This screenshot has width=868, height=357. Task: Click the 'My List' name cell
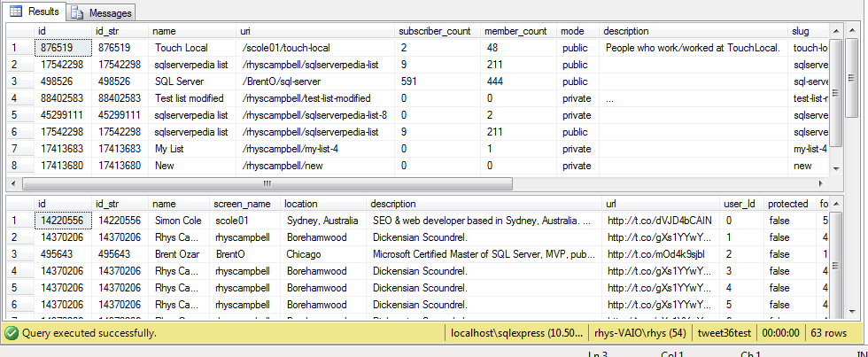click(191, 150)
